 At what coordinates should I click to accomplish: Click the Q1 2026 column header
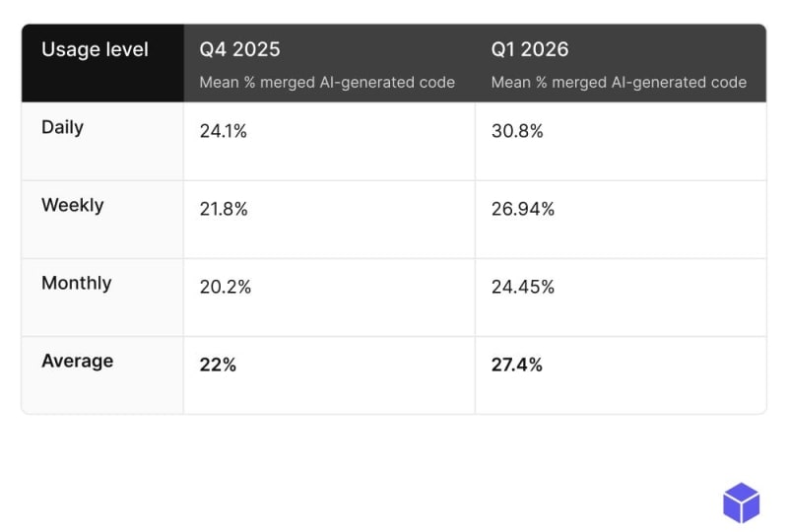tap(620, 63)
